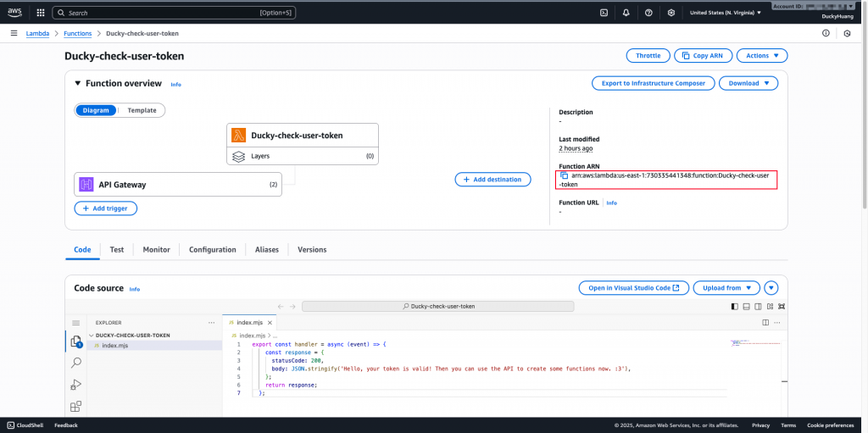The image size is (868, 433).
Task: Open the console settings gear
Action: [671, 12]
